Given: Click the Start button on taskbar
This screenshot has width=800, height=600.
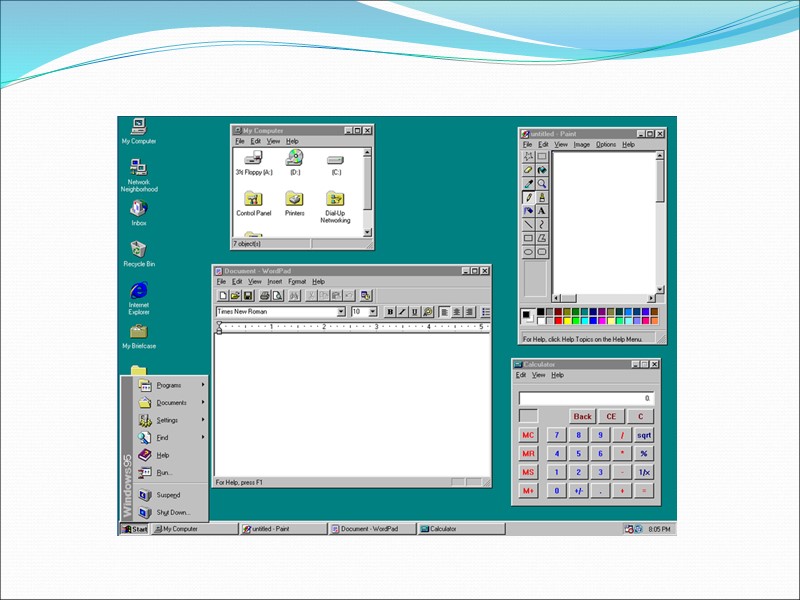Looking at the screenshot, I should click(x=135, y=529).
